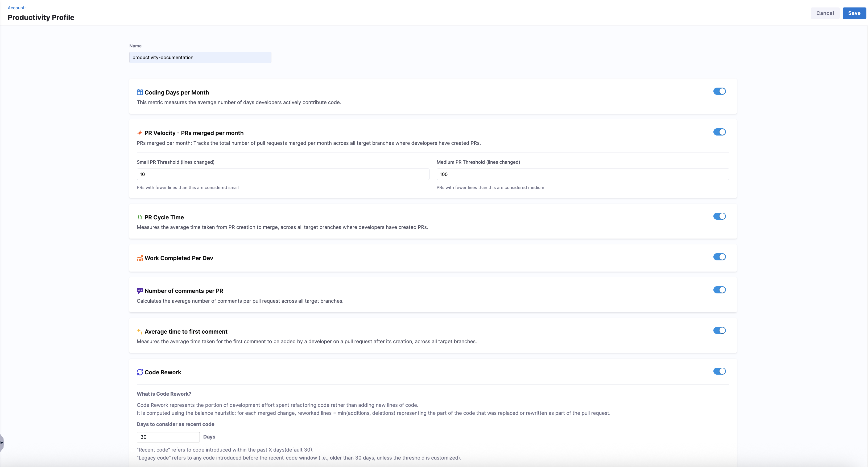The image size is (868, 467).
Task: Disable the Coding Days per Month toggle
Action: pyautogui.click(x=719, y=91)
